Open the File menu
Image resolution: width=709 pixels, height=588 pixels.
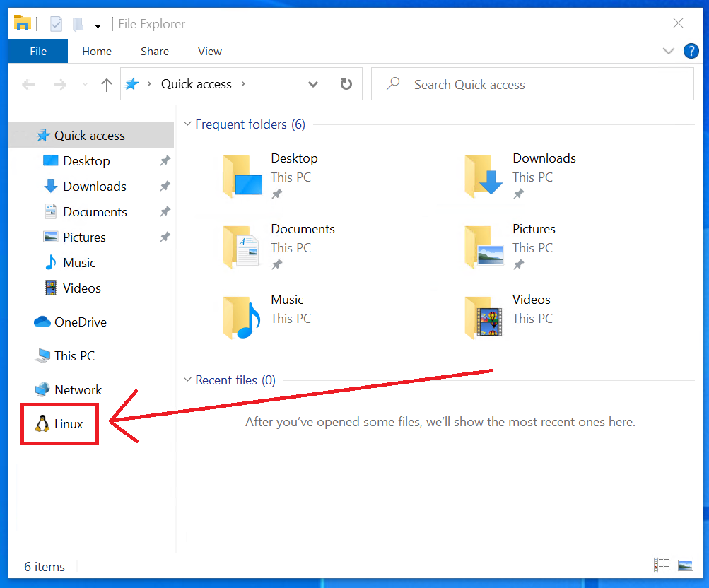37,51
